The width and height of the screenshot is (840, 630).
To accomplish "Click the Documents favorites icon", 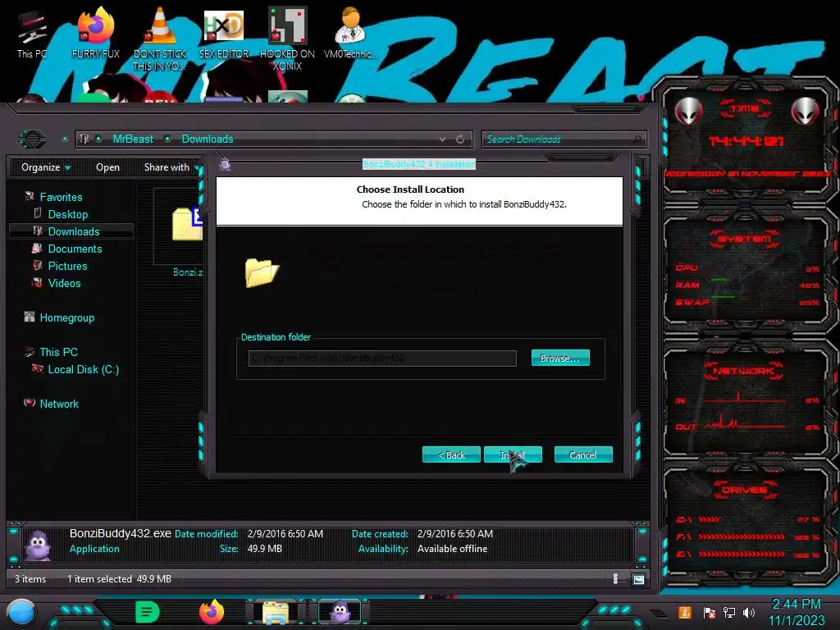I will (x=37, y=248).
